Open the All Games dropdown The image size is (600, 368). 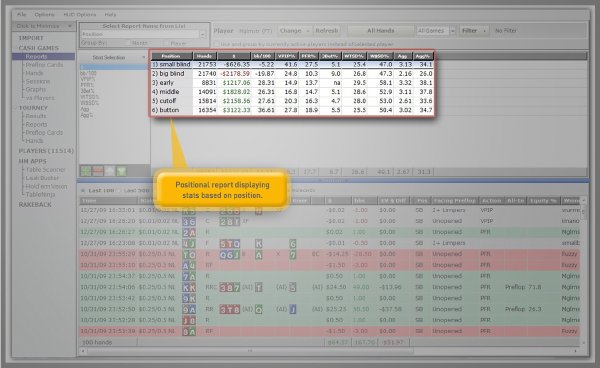click(452, 31)
